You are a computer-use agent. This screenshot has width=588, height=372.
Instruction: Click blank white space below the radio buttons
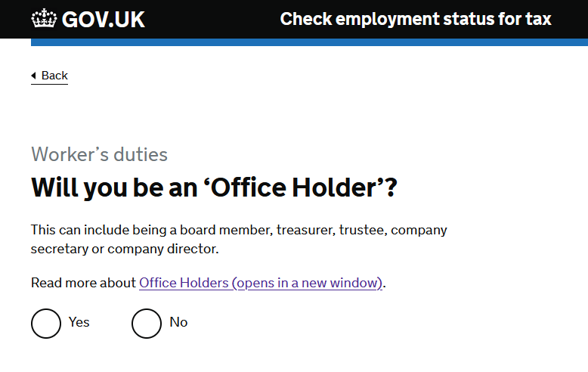294,356
